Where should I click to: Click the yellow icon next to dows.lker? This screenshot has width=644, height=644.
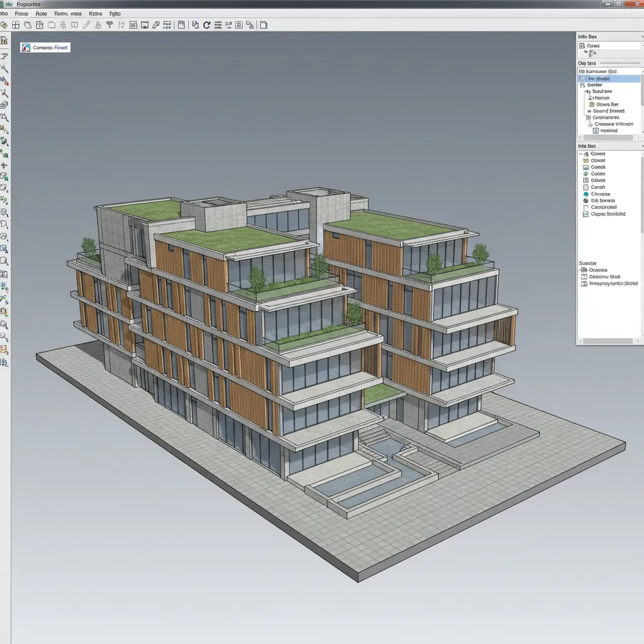(592, 104)
